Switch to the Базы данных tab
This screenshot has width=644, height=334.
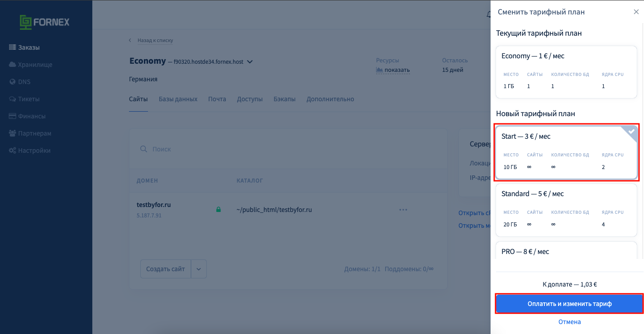178,99
